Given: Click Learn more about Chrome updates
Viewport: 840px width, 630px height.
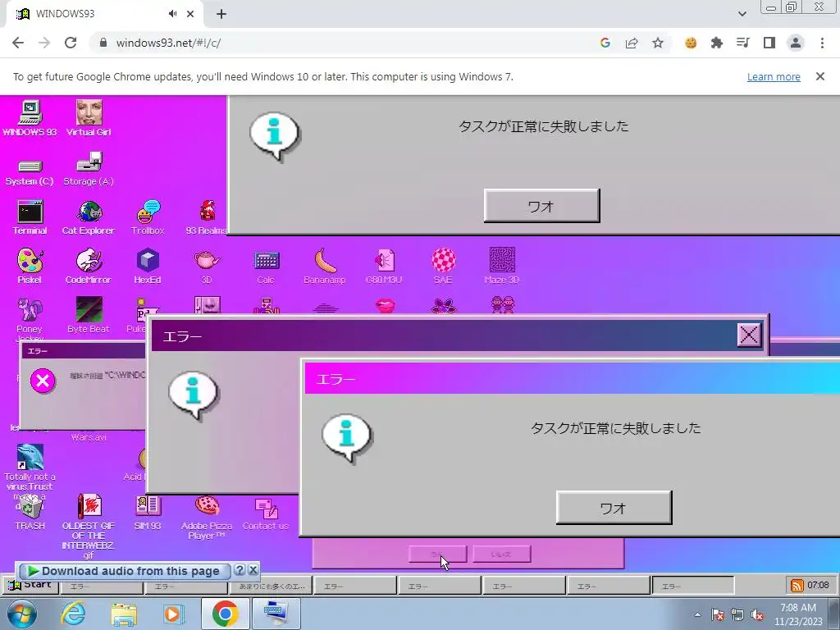Looking at the screenshot, I should [774, 76].
